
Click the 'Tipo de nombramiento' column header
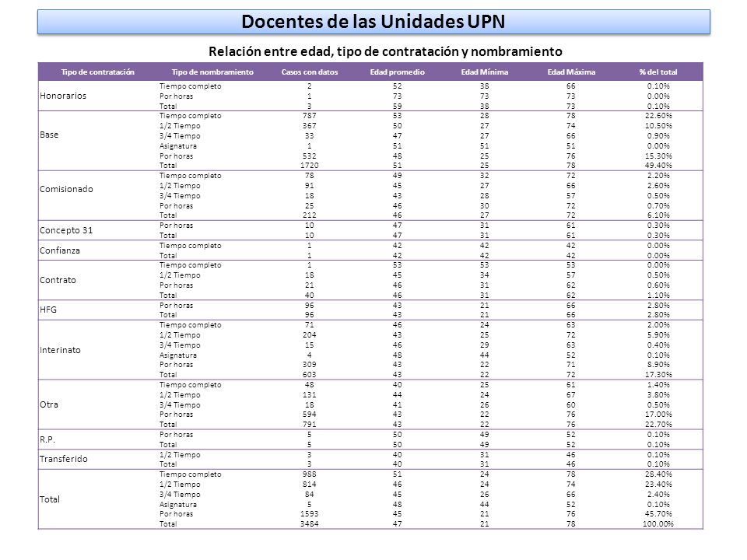coord(212,72)
